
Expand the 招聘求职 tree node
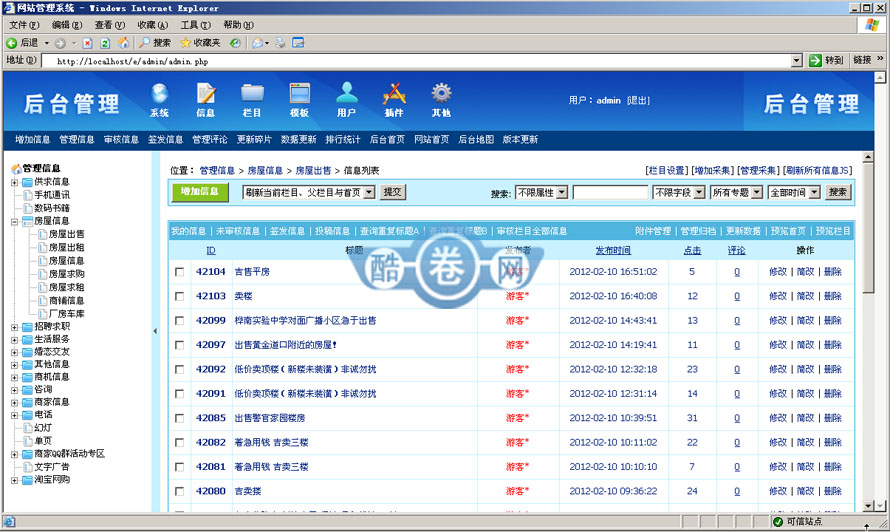(x=14, y=327)
